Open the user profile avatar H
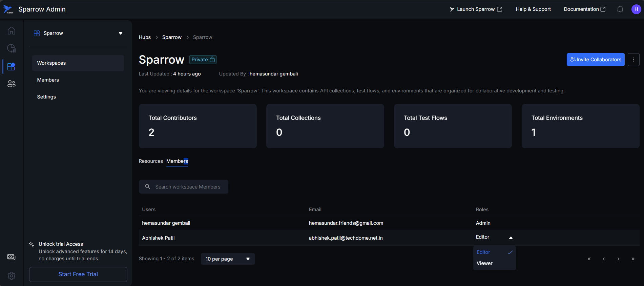 [x=636, y=9]
